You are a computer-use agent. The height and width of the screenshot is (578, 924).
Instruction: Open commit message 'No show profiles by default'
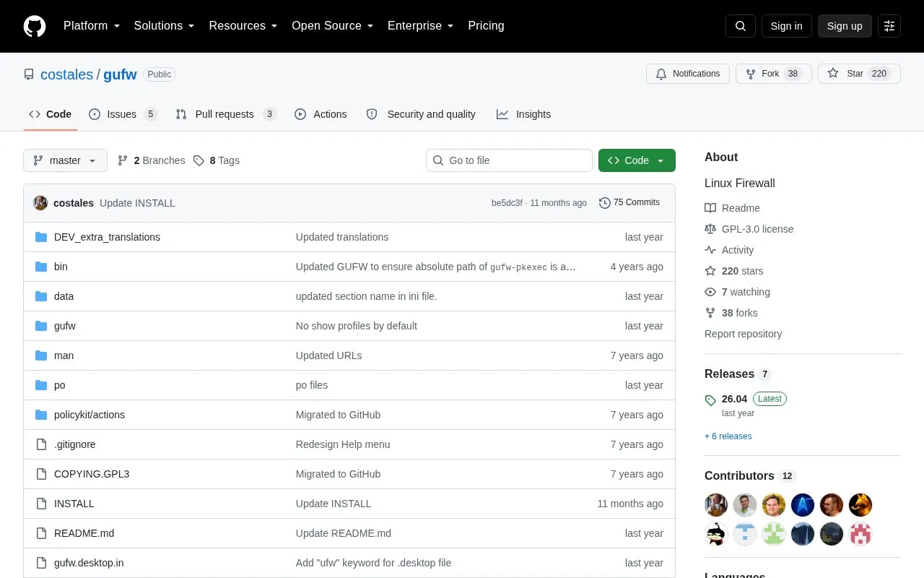click(357, 326)
